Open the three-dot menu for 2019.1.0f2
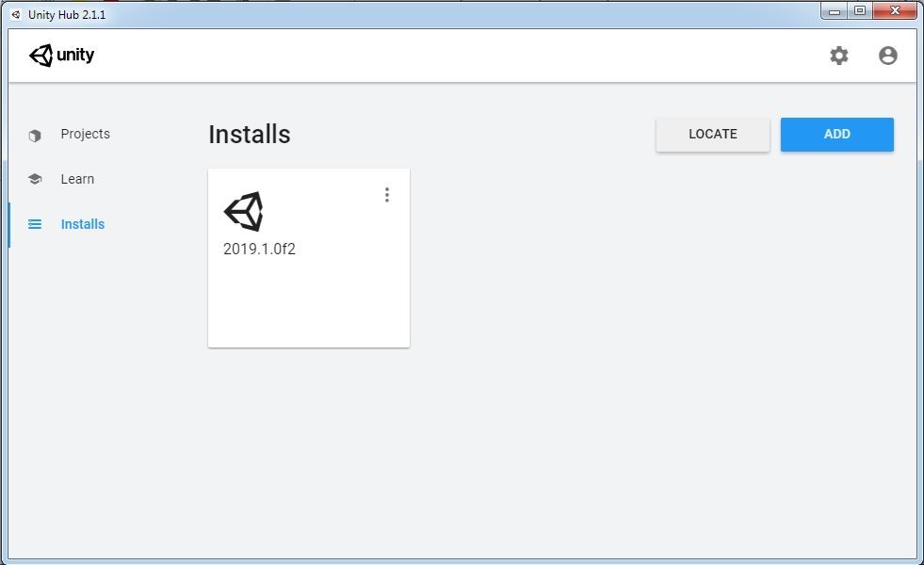This screenshot has height=565, width=924. [x=386, y=195]
